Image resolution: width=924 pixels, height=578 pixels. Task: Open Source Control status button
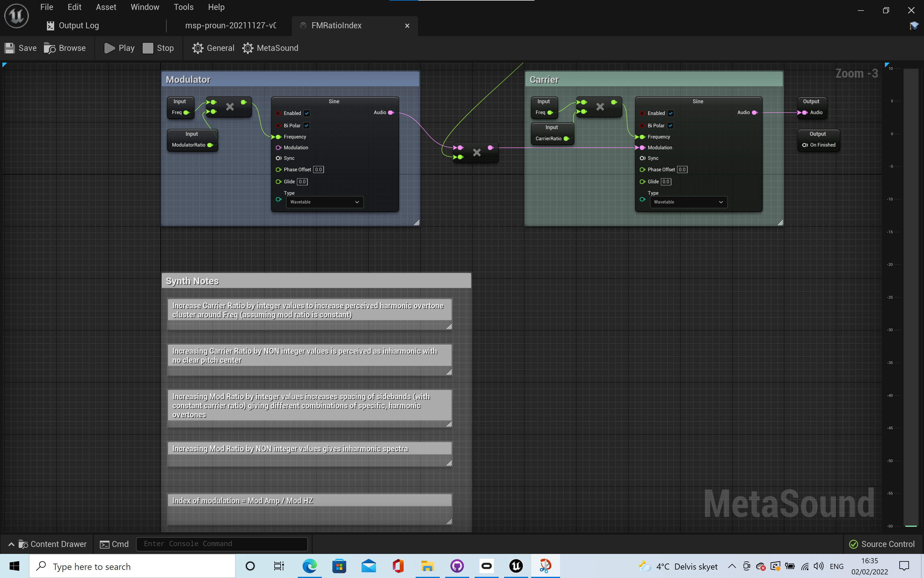882,544
